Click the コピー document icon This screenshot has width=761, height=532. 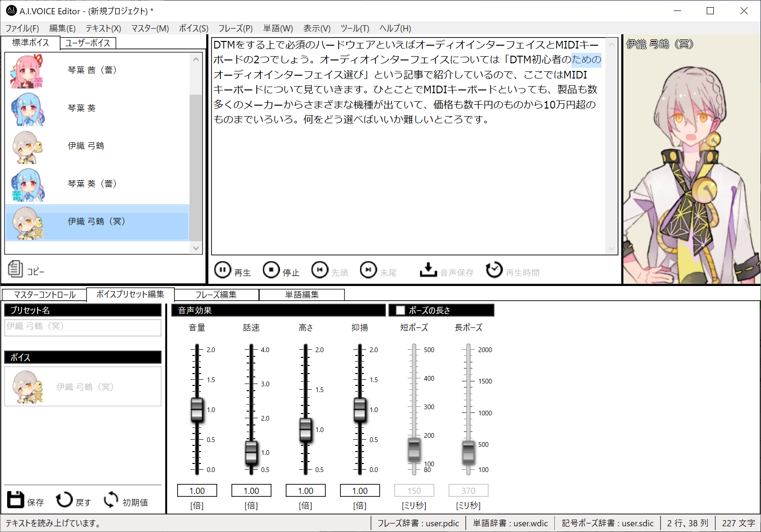(15, 268)
